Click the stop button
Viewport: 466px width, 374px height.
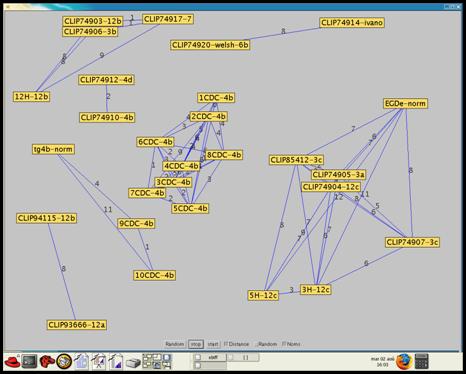pyautogui.click(x=196, y=344)
